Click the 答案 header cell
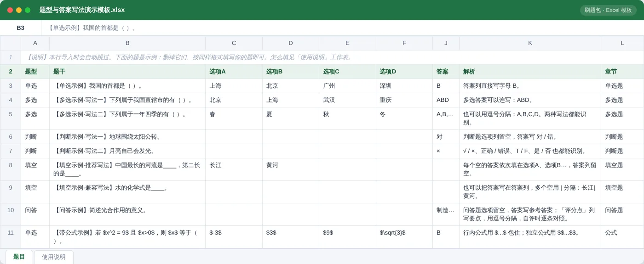This screenshot has height=264, width=644. coord(446,72)
